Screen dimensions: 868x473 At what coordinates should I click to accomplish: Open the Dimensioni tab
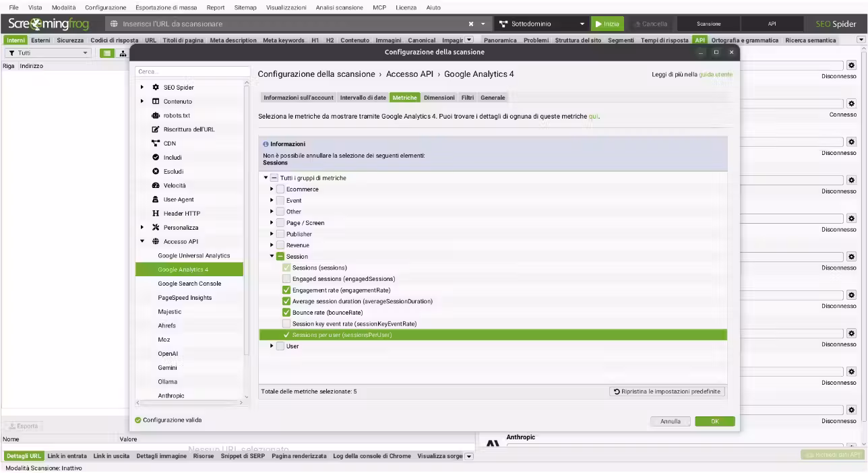pyautogui.click(x=439, y=98)
